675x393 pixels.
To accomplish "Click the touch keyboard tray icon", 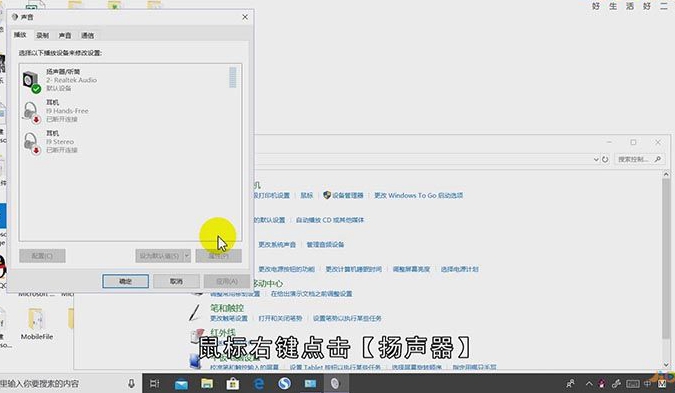I will pos(632,384).
